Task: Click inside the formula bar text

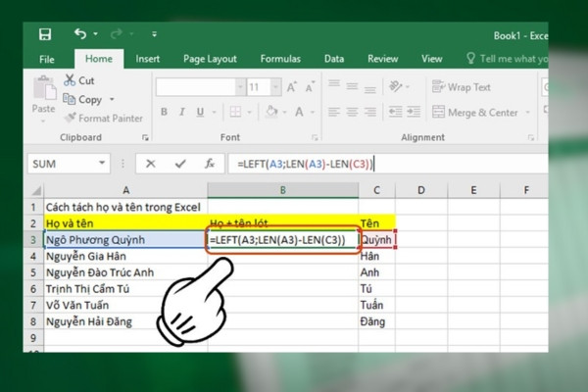Action: click(388, 164)
